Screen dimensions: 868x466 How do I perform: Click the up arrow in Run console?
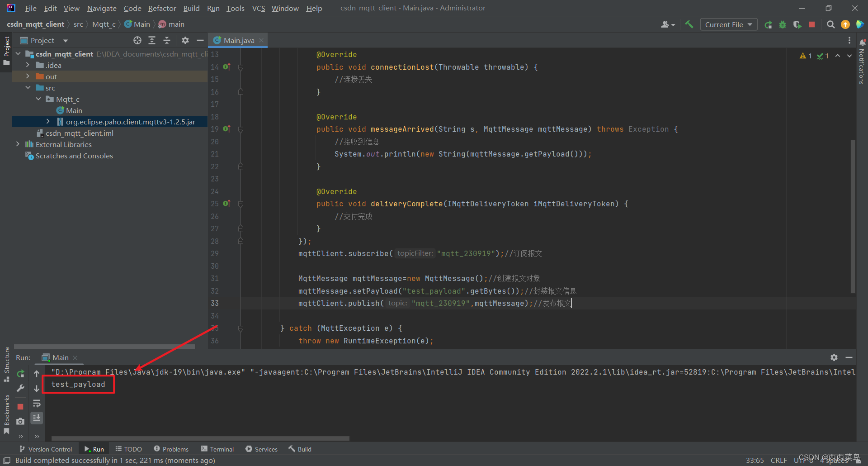pyautogui.click(x=37, y=374)
